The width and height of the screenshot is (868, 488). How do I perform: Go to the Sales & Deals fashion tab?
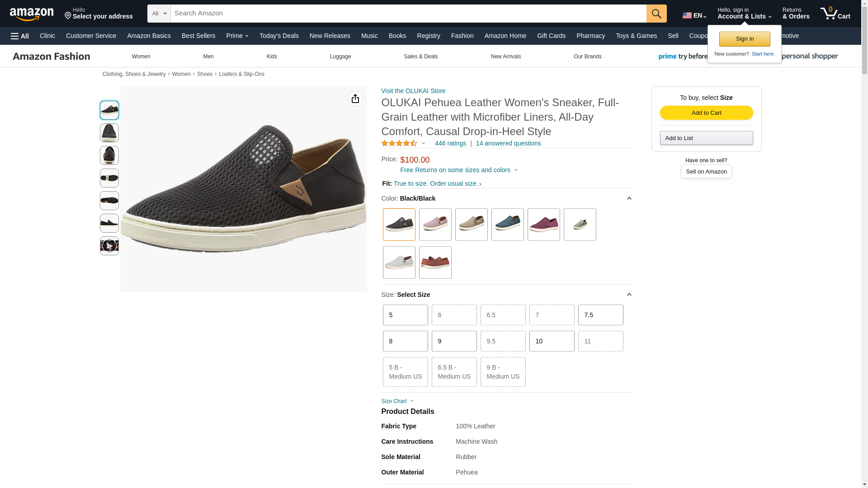tap(420, 56)
